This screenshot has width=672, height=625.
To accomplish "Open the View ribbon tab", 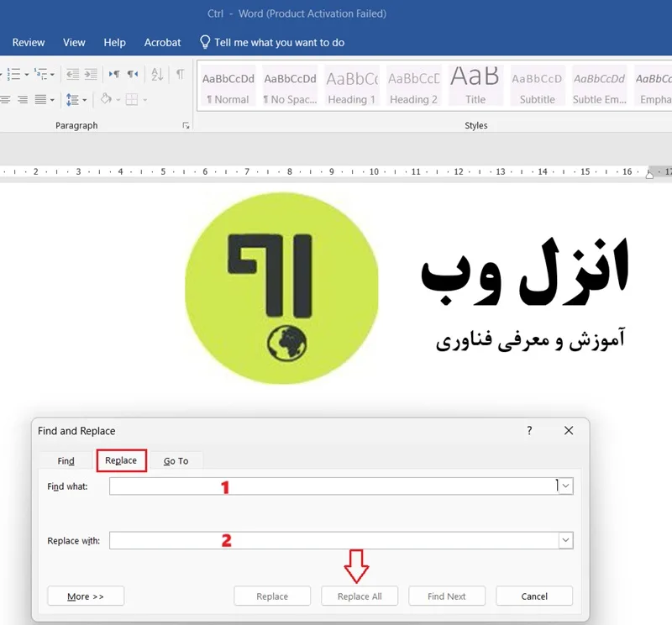I will click(x=74, y=43).
